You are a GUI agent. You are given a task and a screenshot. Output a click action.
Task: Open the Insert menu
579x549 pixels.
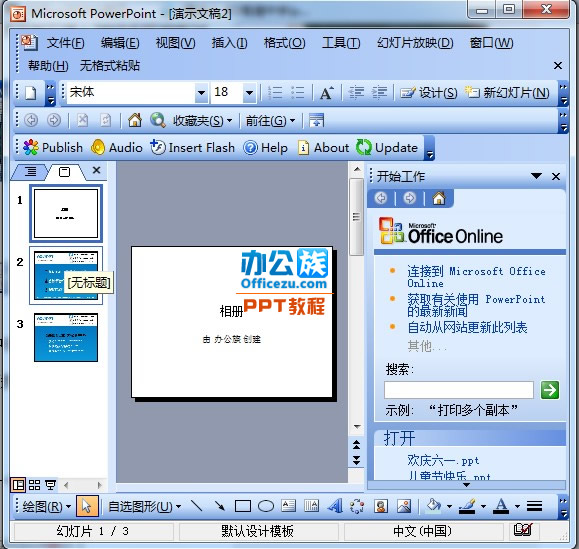[x=229, y=43]
